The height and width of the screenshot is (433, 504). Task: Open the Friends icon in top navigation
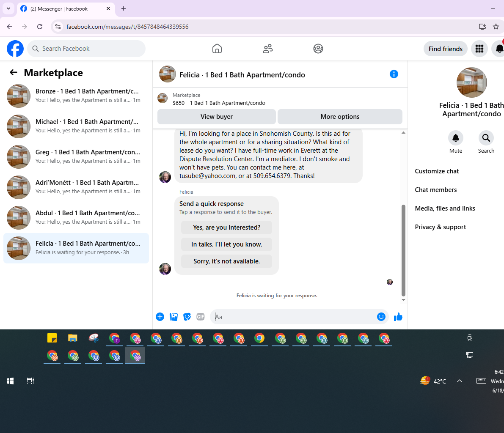(x=268, y=49)
